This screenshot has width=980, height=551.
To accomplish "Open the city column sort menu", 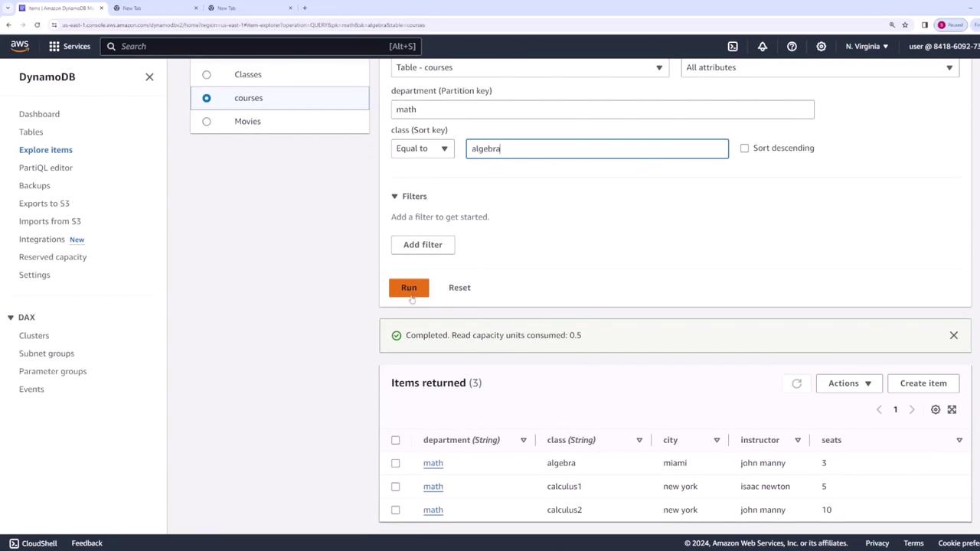I will [717, 440].
